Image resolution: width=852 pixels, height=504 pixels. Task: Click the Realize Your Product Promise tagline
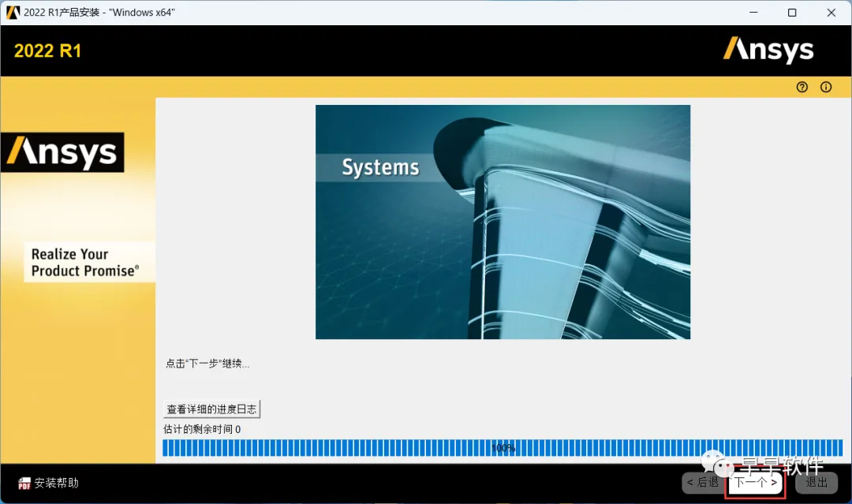pos(85,263)
